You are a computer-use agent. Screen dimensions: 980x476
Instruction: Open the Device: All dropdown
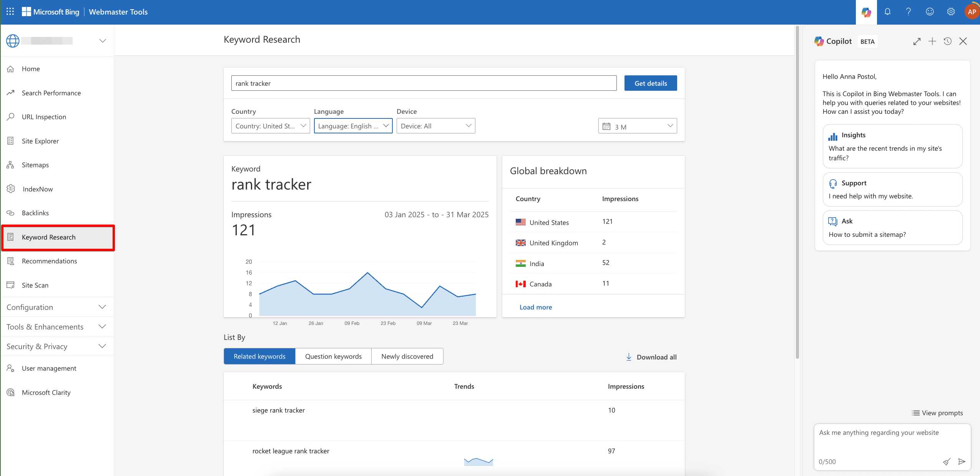(x=435, y=126)
